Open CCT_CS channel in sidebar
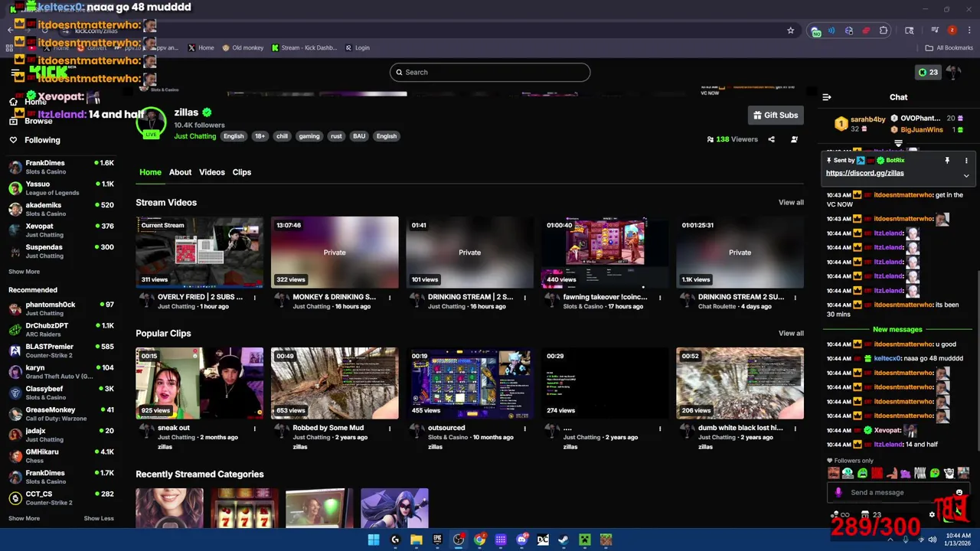The width and height of the screenshot is (980, 551). (61, 498)
